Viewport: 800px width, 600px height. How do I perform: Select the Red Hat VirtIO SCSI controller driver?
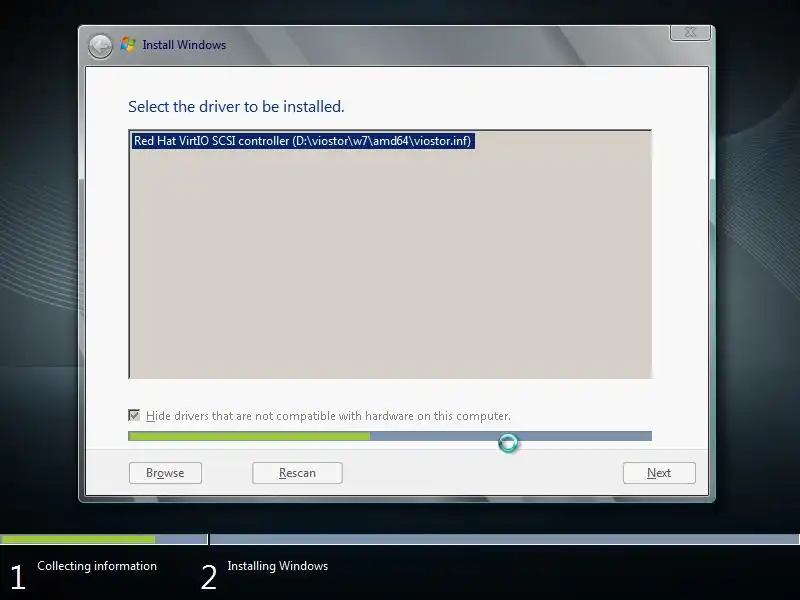pos(303,141)
